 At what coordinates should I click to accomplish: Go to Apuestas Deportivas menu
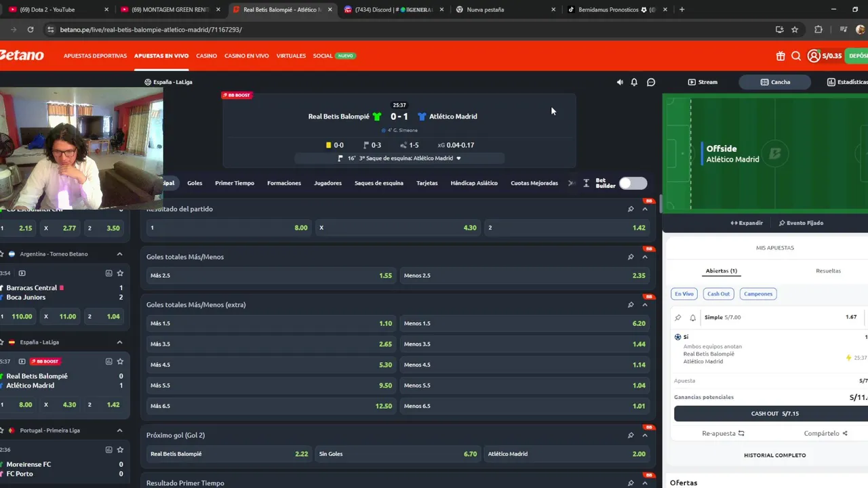95,56
